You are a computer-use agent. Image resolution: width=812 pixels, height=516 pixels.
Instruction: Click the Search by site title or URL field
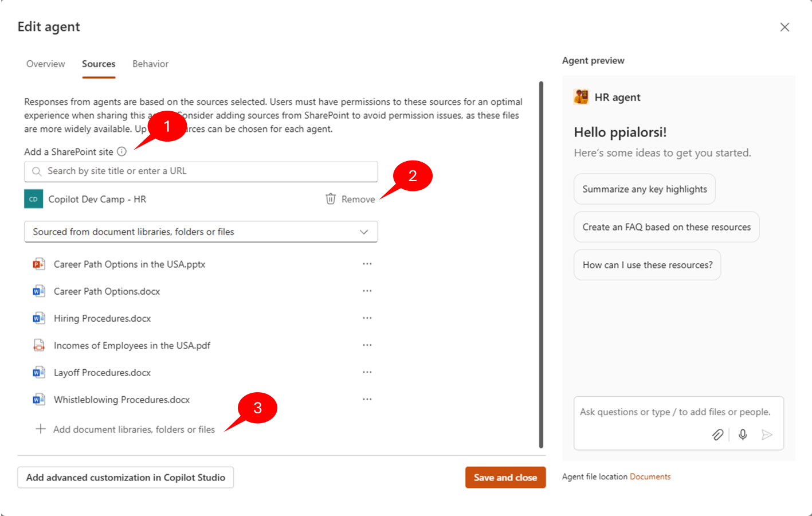[x=201, y=171]
